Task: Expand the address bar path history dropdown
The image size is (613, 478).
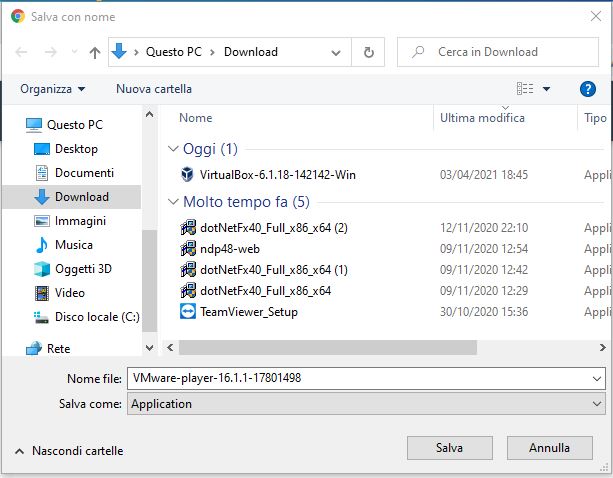Action: click(335, 52)
